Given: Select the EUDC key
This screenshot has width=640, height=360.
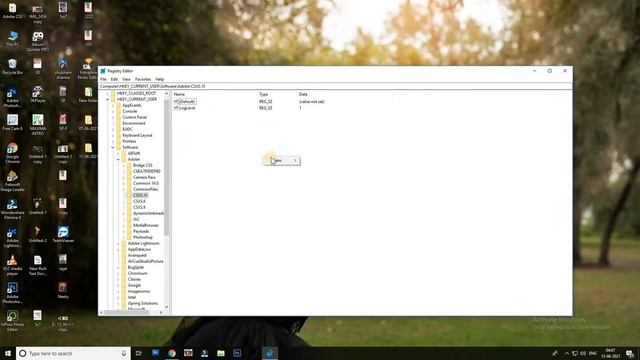Looking at the screenshot, I should click(127, 129).
